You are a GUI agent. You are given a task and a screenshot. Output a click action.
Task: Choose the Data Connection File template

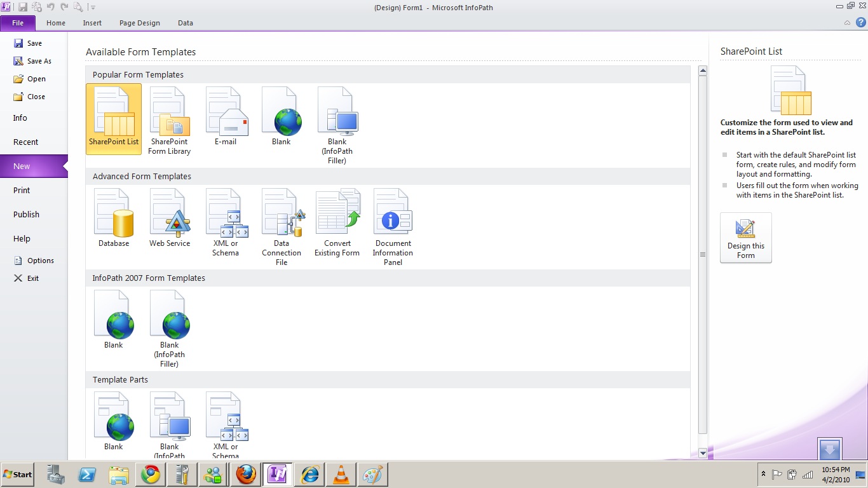tap(281, 226)
